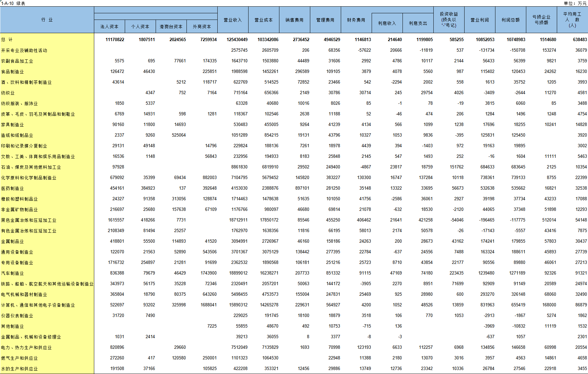Image resolution: width=588 pixels, height=374 pixels.
Task: Select the cell with value 8861830
Action: (240, 167)
